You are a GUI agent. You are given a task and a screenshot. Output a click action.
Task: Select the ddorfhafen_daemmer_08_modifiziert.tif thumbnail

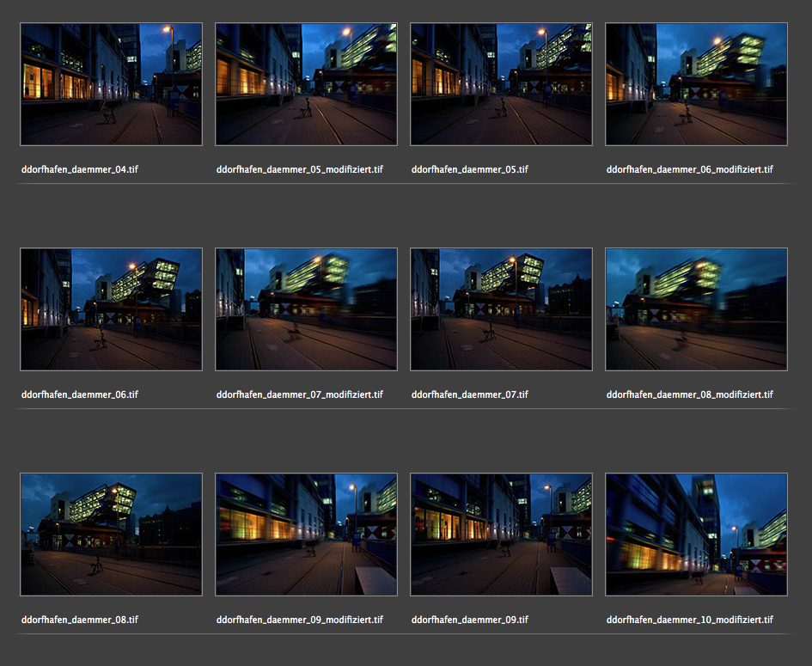pyautogui.click(x=696, y=309)
